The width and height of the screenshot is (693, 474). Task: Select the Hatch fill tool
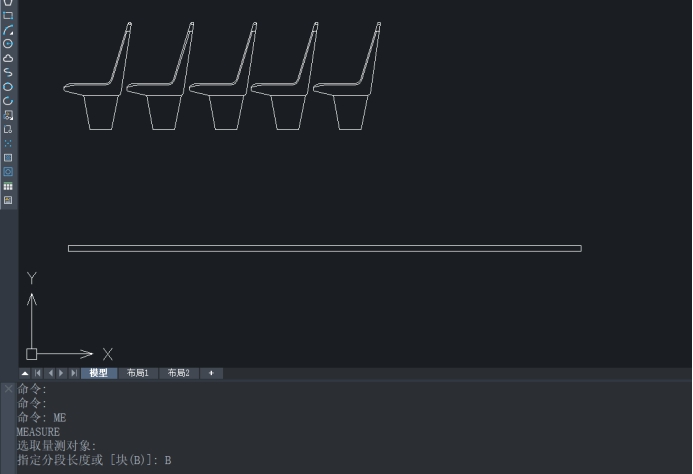[x=8, y=158]
